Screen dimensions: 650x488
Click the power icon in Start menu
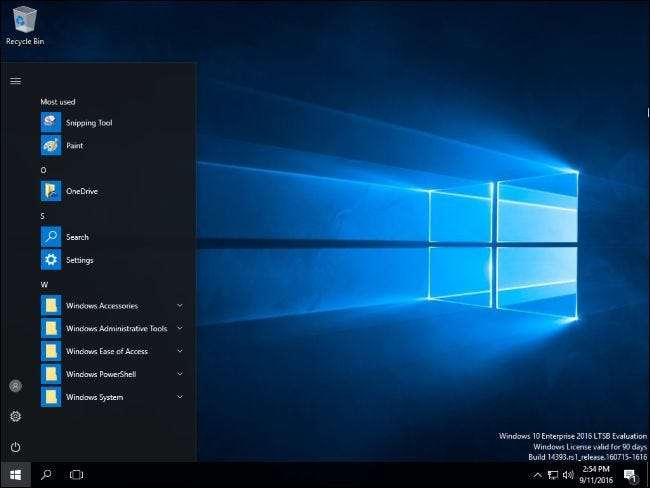(x=15, y=447)
